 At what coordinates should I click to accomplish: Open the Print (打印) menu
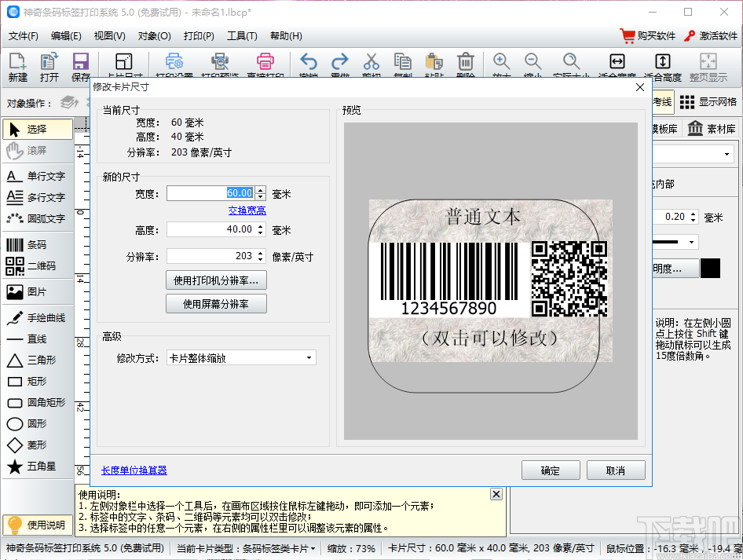[x=199, y=36]
